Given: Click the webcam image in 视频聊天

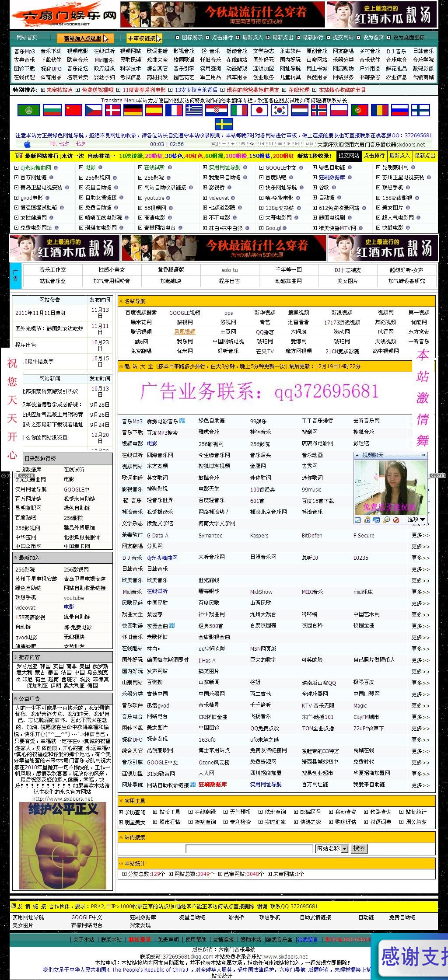Looking at the screenshot, I should 390,488.
